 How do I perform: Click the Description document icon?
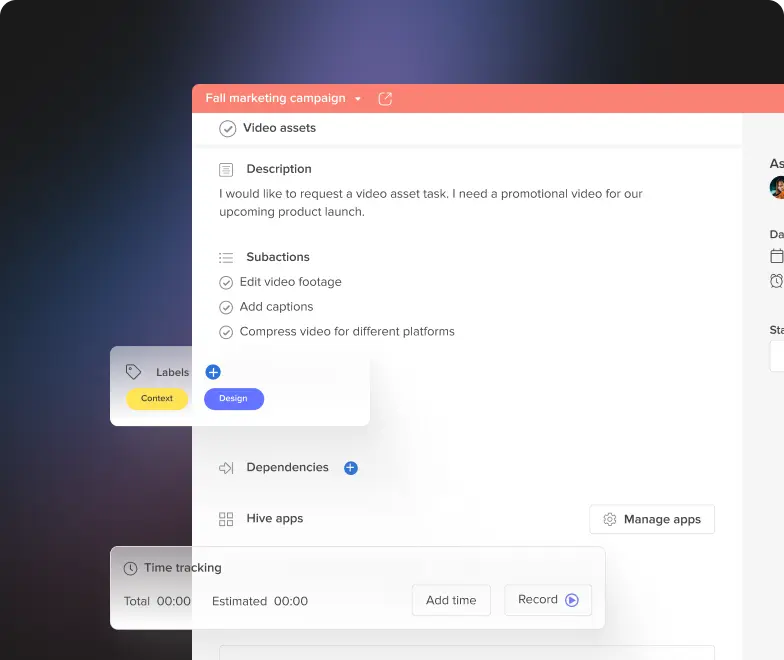(226, 170)
